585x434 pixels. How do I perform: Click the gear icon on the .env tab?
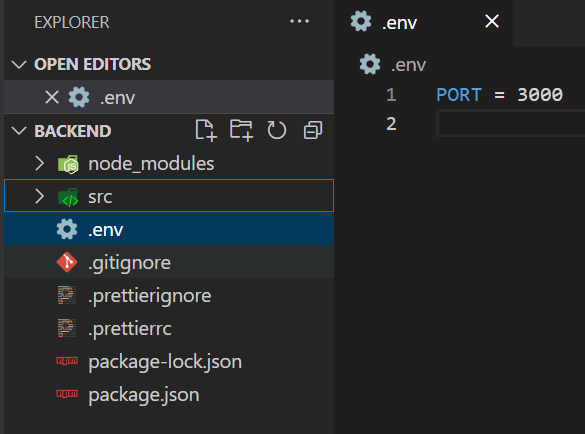(361, 21)
